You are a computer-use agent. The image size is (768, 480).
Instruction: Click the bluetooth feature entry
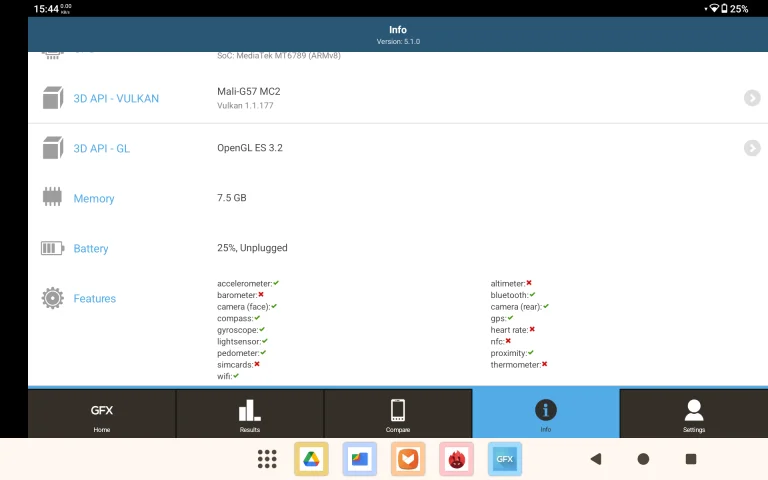click(513, 295)
